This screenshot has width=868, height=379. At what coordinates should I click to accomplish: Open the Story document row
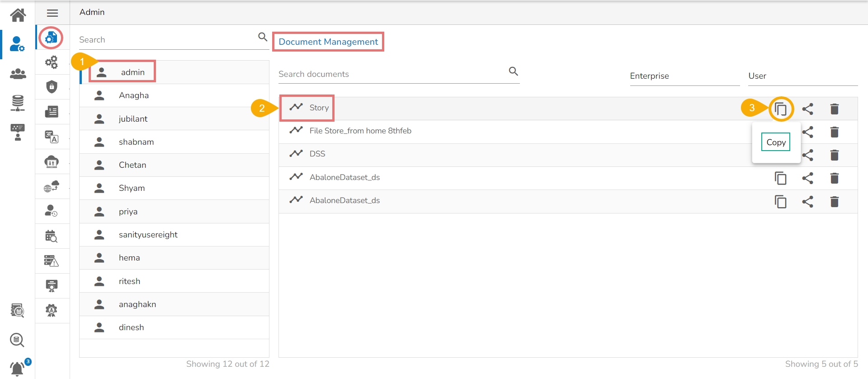pyautogui.click(x=319, y=108)
